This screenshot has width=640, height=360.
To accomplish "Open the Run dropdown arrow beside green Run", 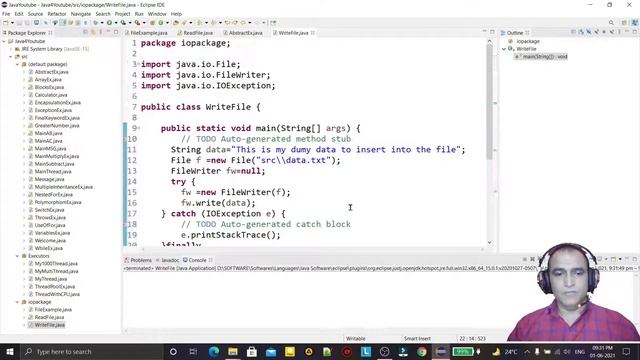I will coord(116,23).
